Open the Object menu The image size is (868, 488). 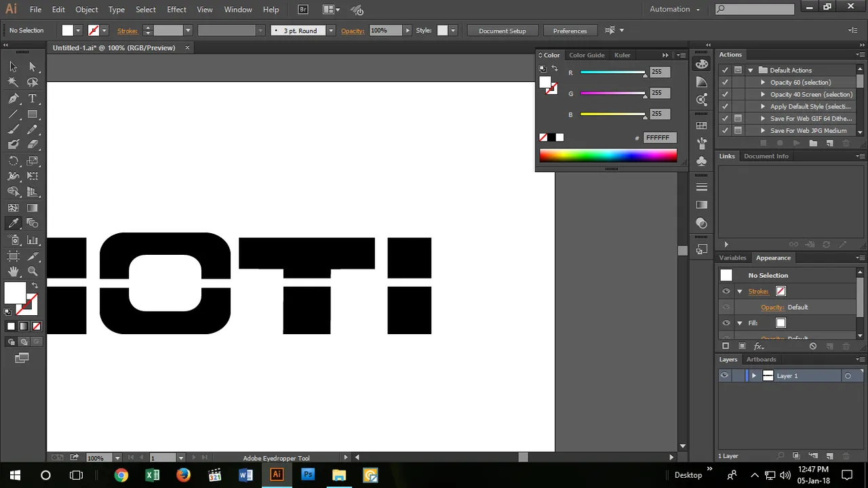(x=87, y=9)
